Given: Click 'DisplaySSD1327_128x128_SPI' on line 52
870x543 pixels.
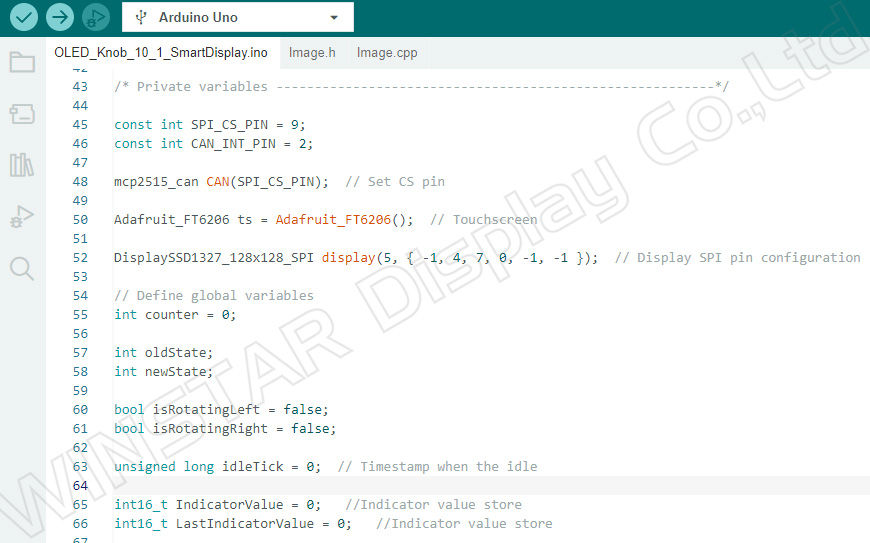Looking at the screenshot, I should click(214, 258).
